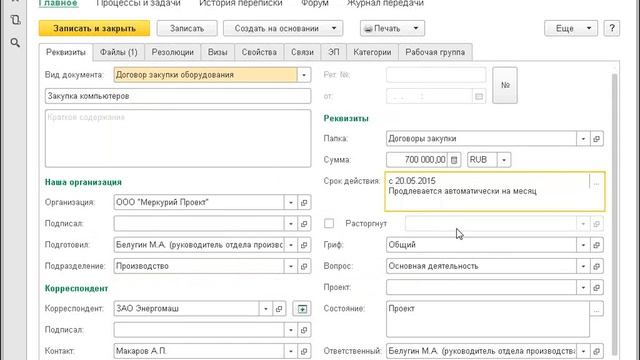Click the ellipsis button in Срок действия field
This screenshot has width=640, height=360.
596,183
